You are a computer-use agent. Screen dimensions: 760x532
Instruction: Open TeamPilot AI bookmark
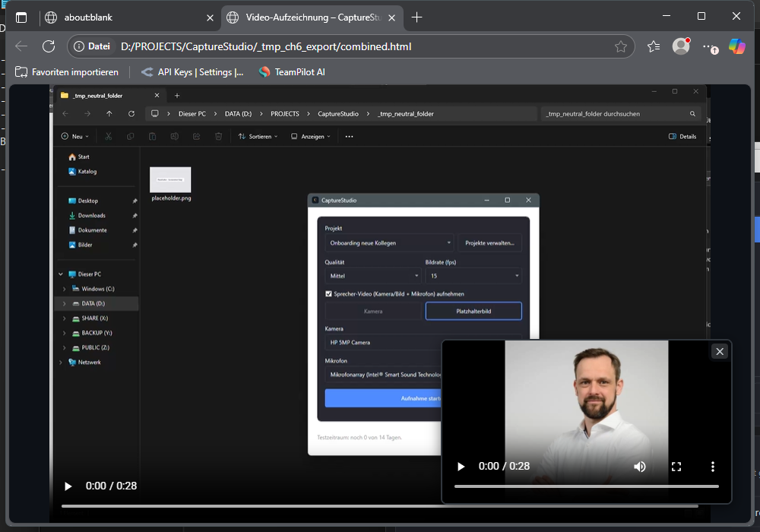point(292,72)
